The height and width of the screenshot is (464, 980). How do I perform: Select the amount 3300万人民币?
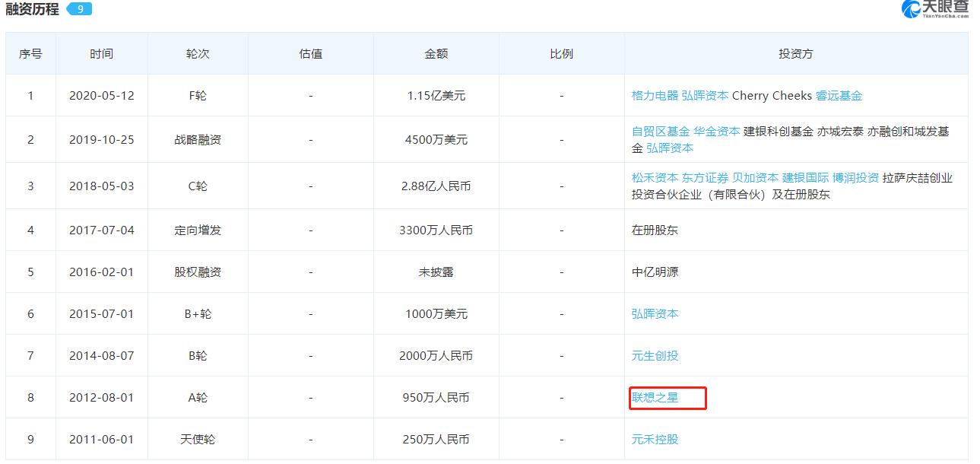coord(436,230)
